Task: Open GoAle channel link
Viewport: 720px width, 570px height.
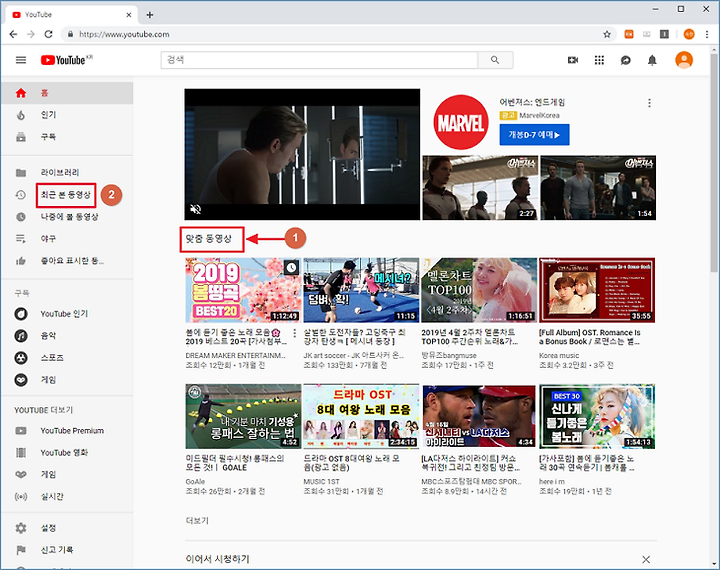Action: (195, 481)
